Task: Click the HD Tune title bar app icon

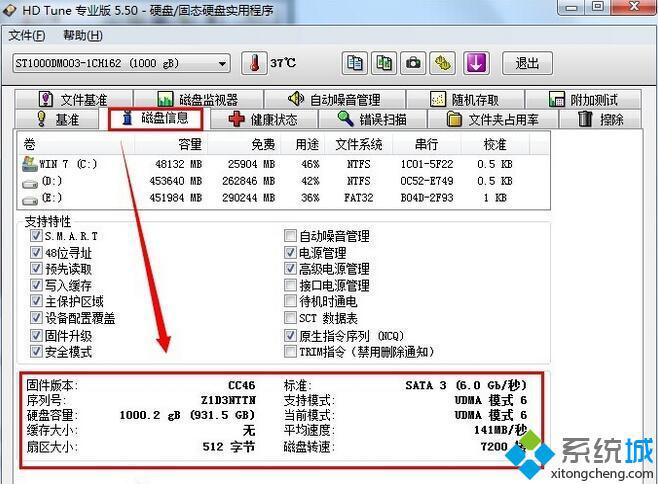Action: click(x=9, y=9)
